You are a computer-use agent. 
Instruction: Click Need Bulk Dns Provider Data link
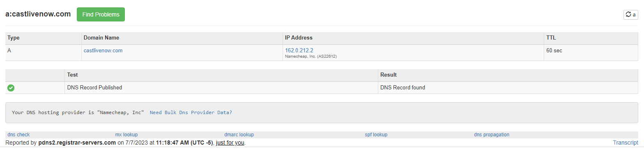click(191, 112)
